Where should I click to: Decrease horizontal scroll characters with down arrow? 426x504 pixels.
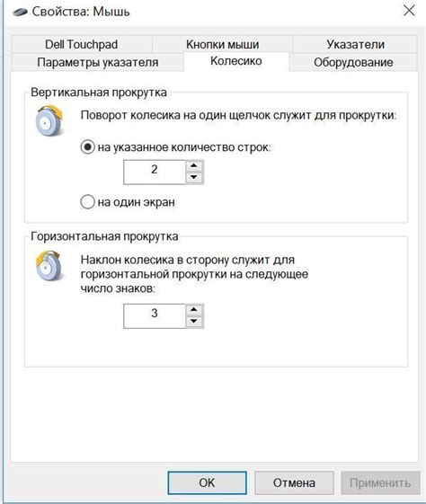194,322
